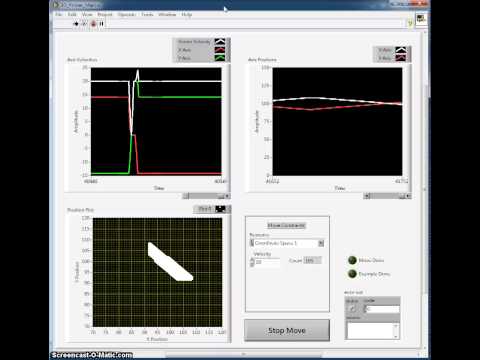Screen dimensions: 480x360
Task: Click the Velocity numeric input field
Action: [x=267, y=262]
